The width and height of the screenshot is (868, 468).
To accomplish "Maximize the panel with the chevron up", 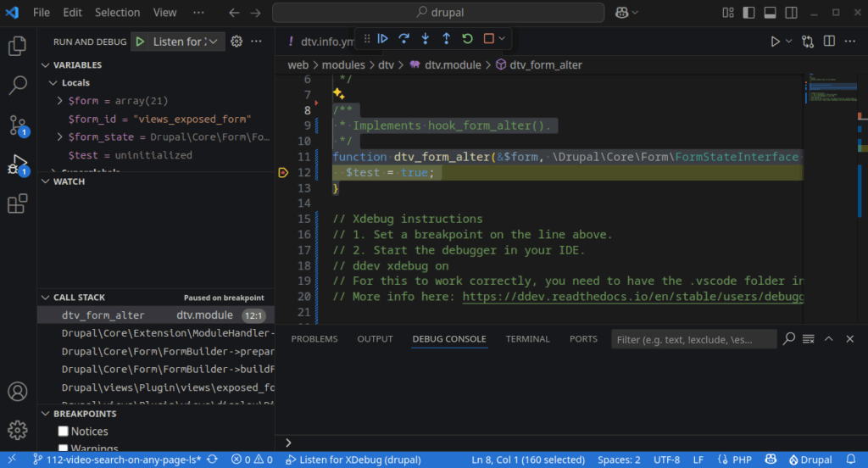I will tap(829, 339).
